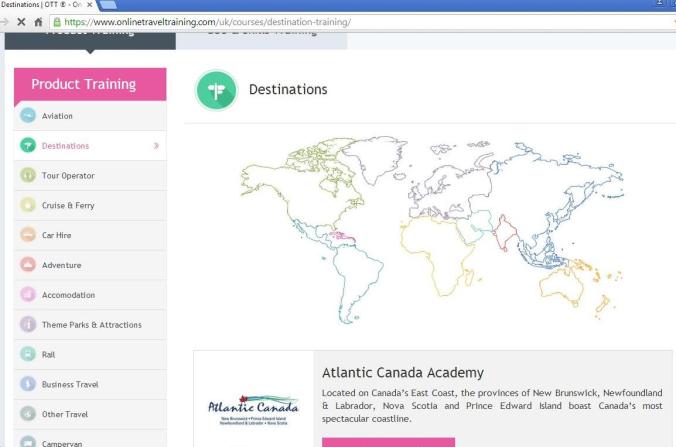The image size is (676, 447).
Task: Click the Accomodation sidebar icon
Action: click(x=28, y=294)
